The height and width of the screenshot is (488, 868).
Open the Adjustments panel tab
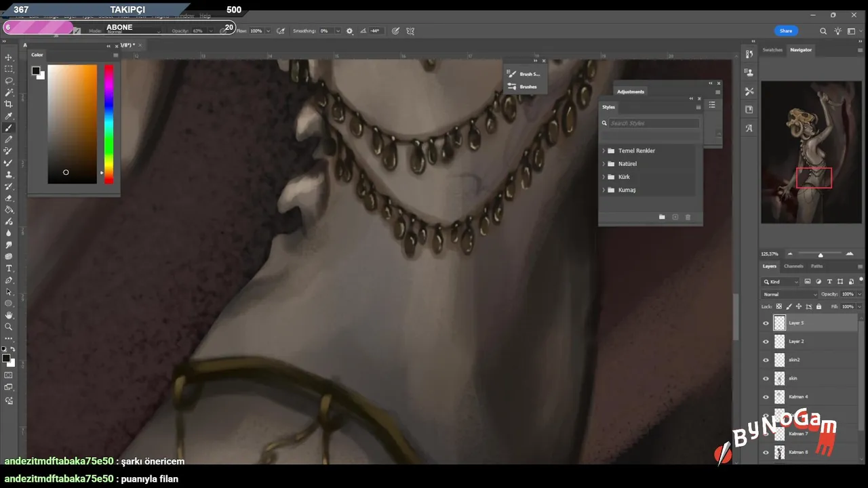[631, 91]
